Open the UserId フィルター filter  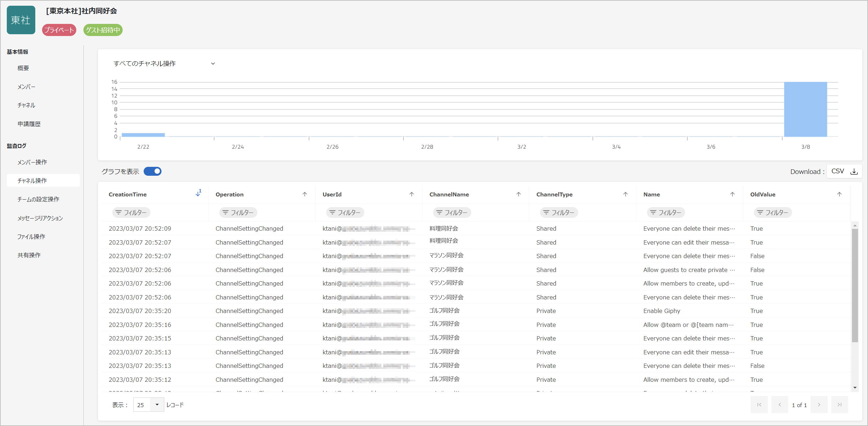(x=345, y=212)
